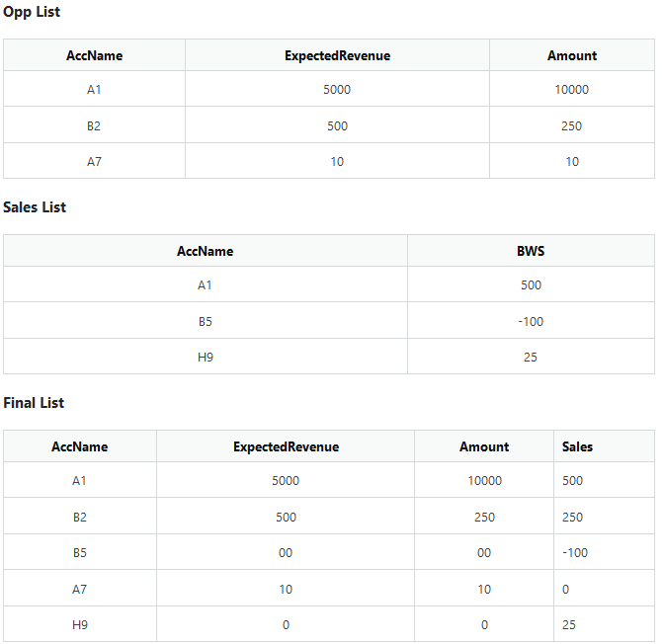The image size is (662, 644).
Task: Click the Sales value in Final List A7 row
Action: pyautogui.click(x=566, y=589)
